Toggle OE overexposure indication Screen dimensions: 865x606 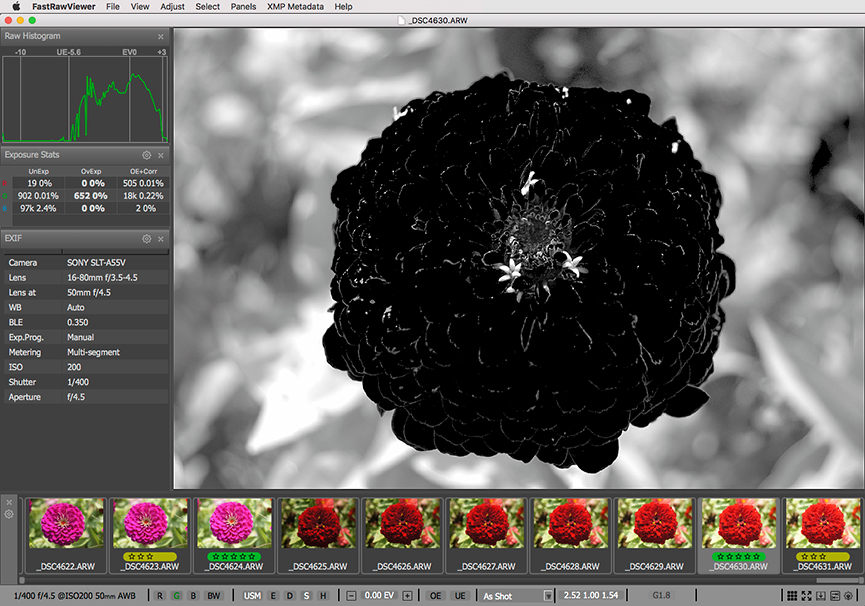pos(436,596)
